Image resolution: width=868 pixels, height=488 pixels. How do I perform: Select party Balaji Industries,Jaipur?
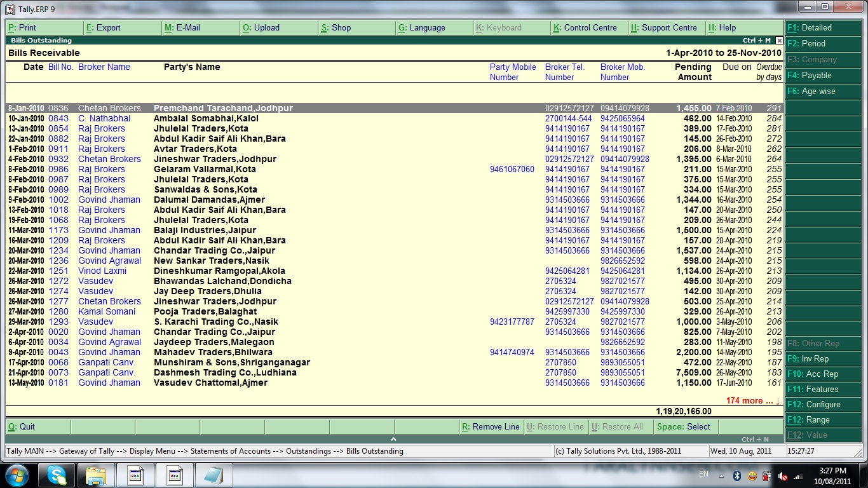[205, 230]
